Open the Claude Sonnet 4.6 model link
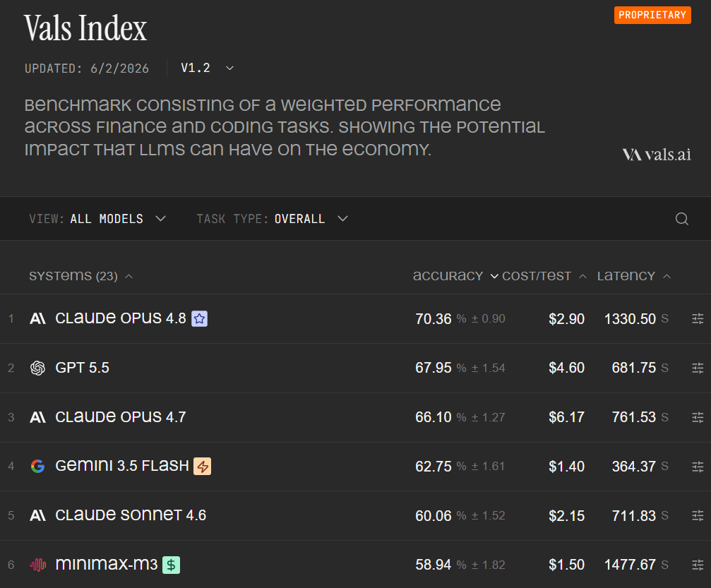Screen dimensions: 711x588 pyautogui.click(x=131, y=515)
